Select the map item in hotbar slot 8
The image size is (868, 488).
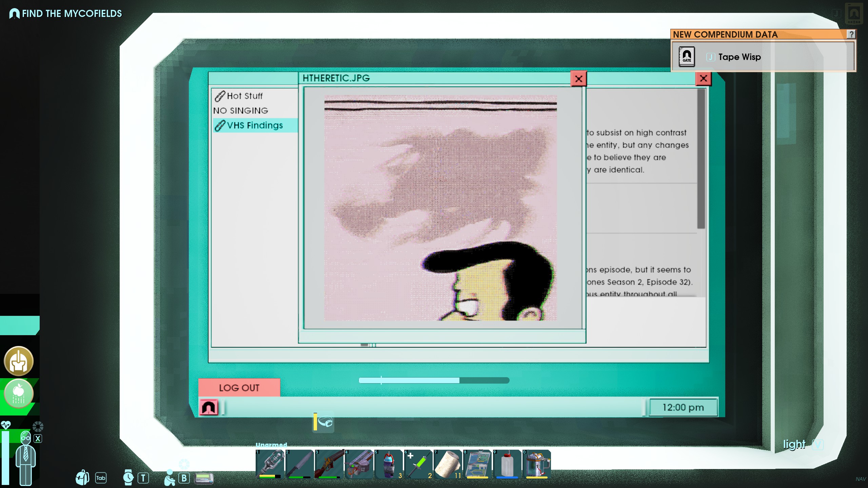[x=477, y=464]
